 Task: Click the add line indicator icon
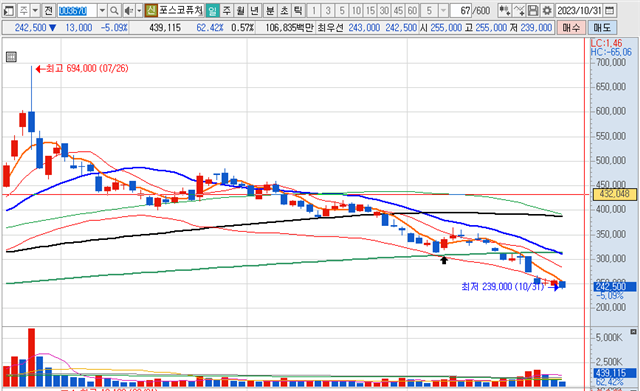point(519,10)
